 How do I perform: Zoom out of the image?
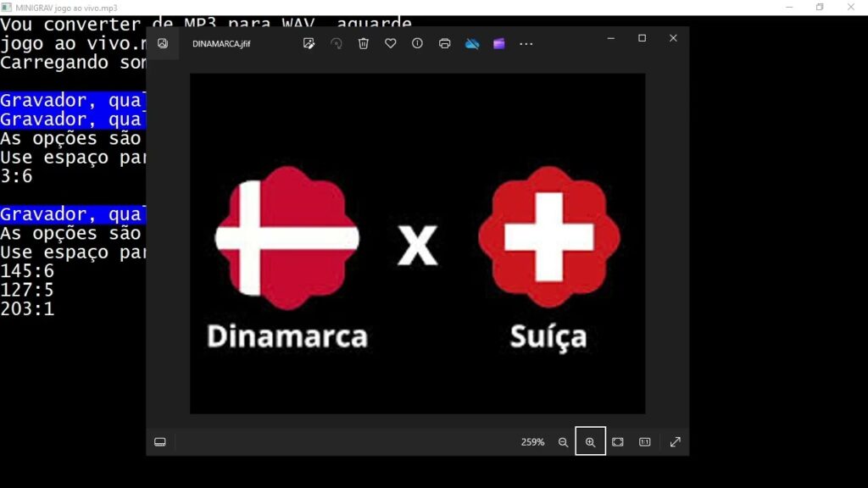point(562,441)
